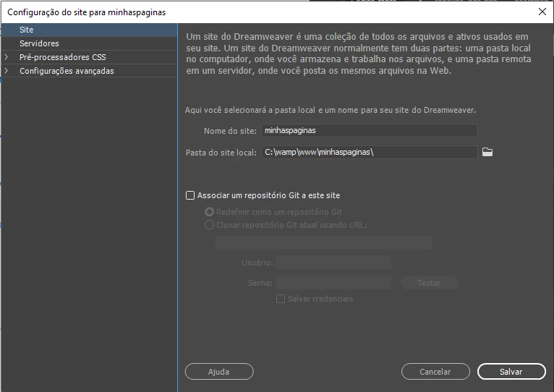The height and width of the screenshot is (392, 554).
Task: Edit the Pasta do site local path
Action: [x=370, y=153]
